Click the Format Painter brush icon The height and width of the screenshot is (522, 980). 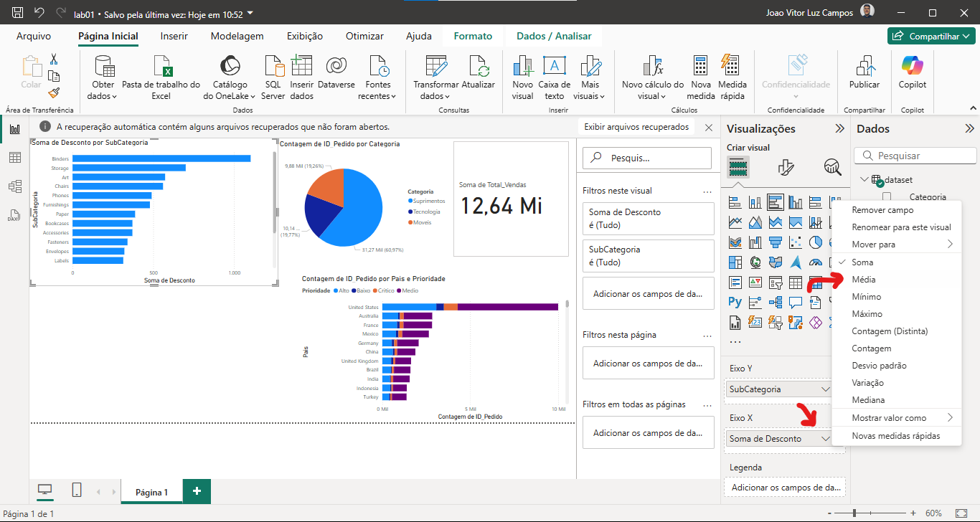point(54,92)
